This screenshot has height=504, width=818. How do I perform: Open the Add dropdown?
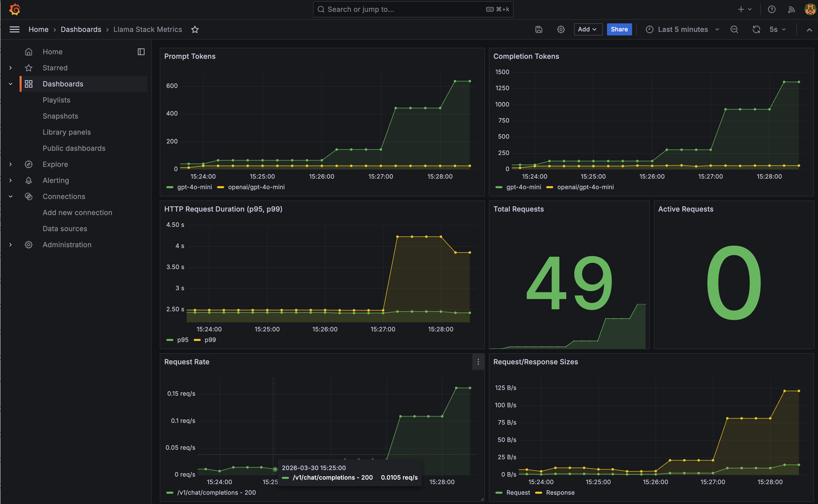(588, 29)
